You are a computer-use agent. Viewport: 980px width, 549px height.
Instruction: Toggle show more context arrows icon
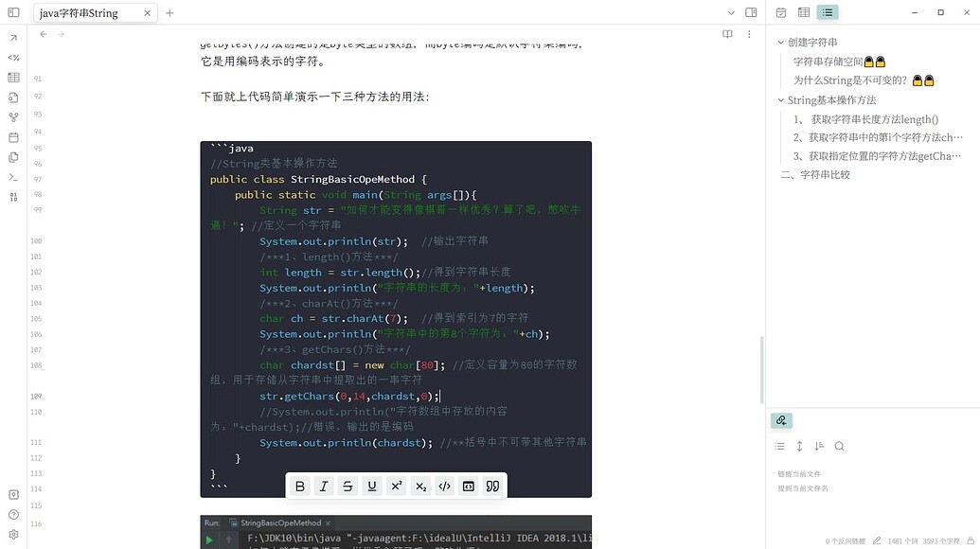pos(799,446)
